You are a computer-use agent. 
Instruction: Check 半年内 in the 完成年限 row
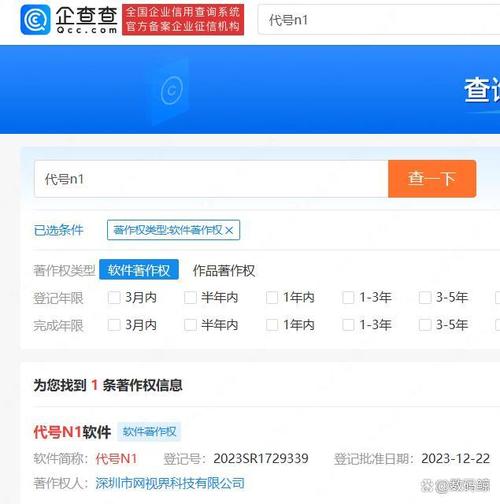(190, 325)
